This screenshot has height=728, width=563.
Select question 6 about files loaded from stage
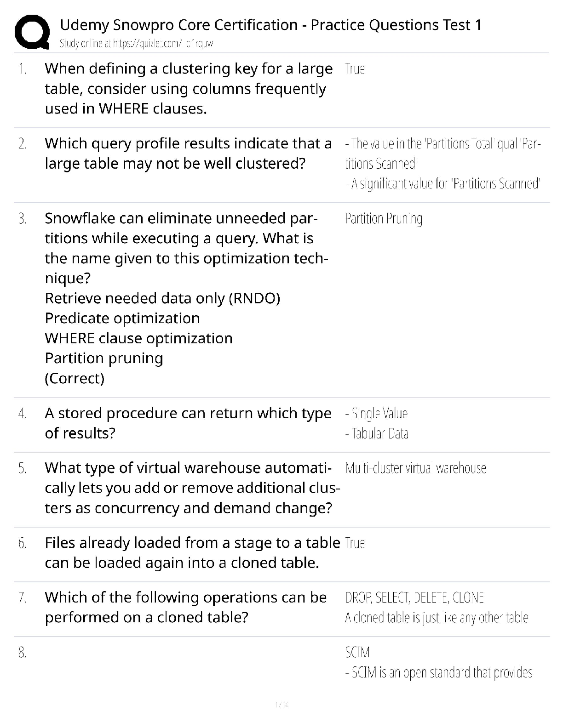(x=192, y=552)
